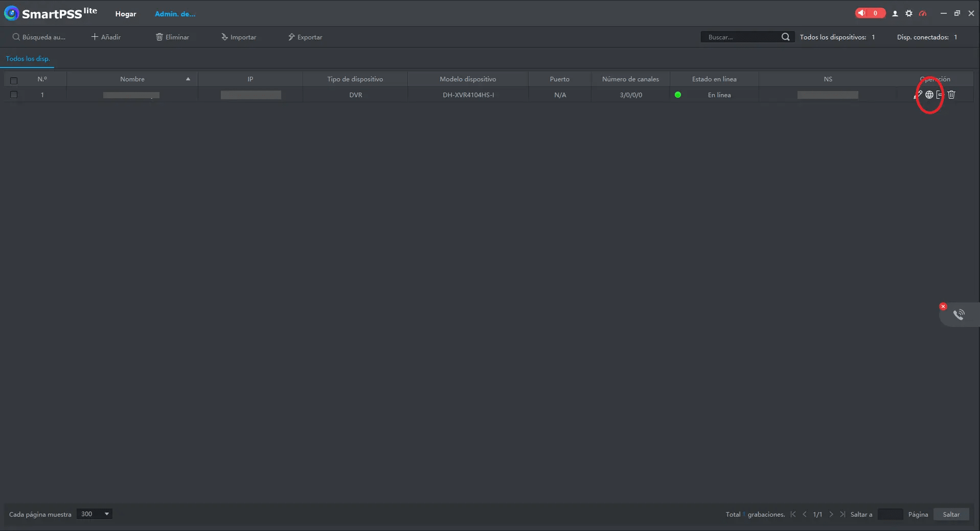Click the Disp. conectados count label

(927, 37)
